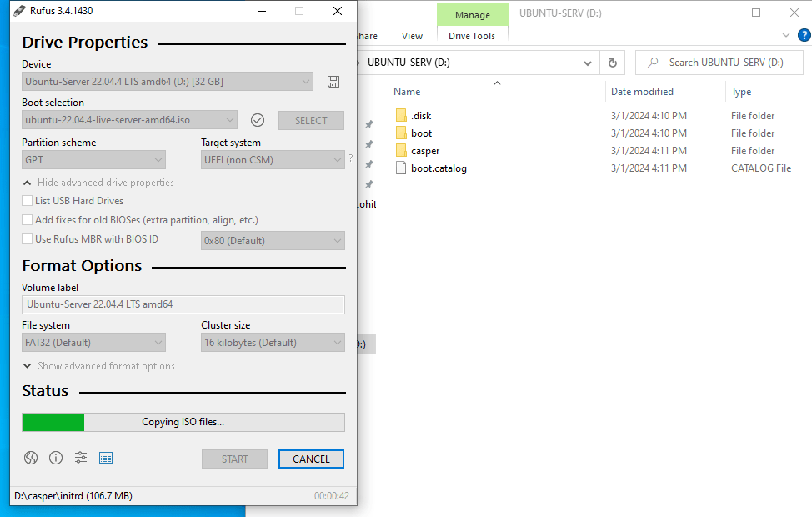Viewport: 812px width, 517px height.
Task: Open the ISO checksum verification checkmark icon
Action: click(x=258, y=120)
